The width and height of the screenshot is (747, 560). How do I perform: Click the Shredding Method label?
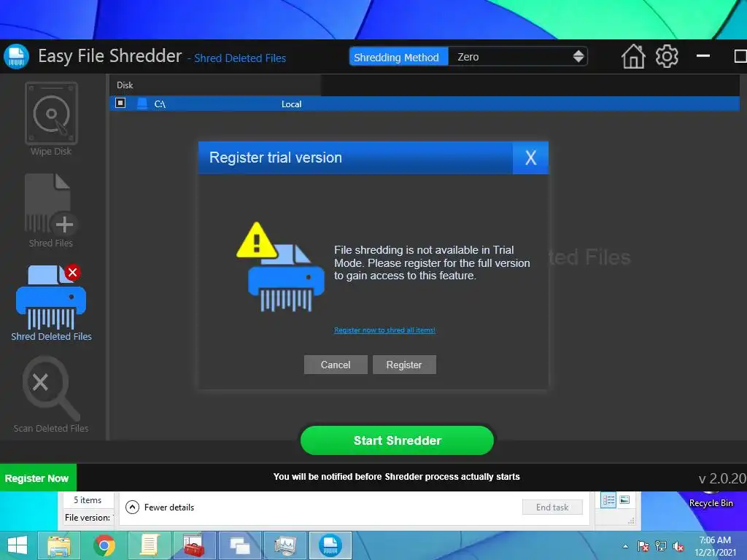(398, 57)
